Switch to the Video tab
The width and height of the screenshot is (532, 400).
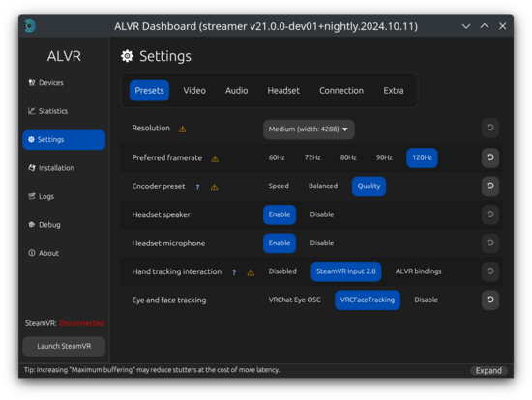point(194,91)
